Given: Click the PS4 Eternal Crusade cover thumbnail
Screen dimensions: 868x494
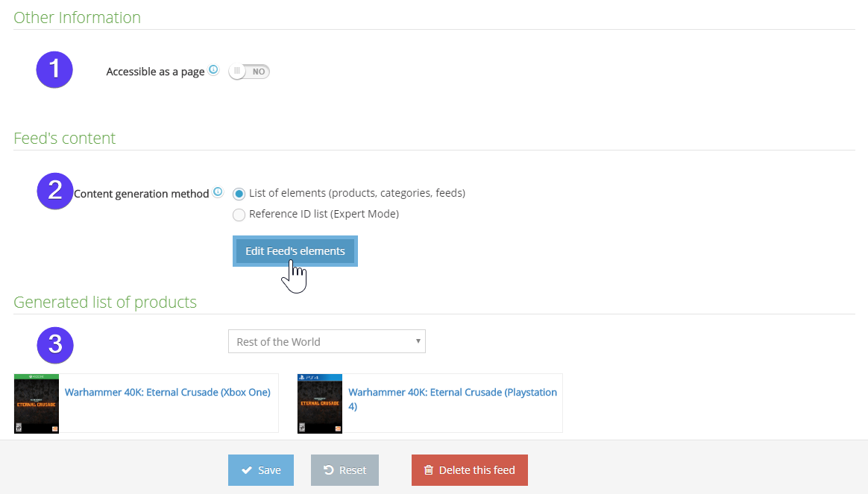Looking at the screenshot, I should click(x=320, y=403).
